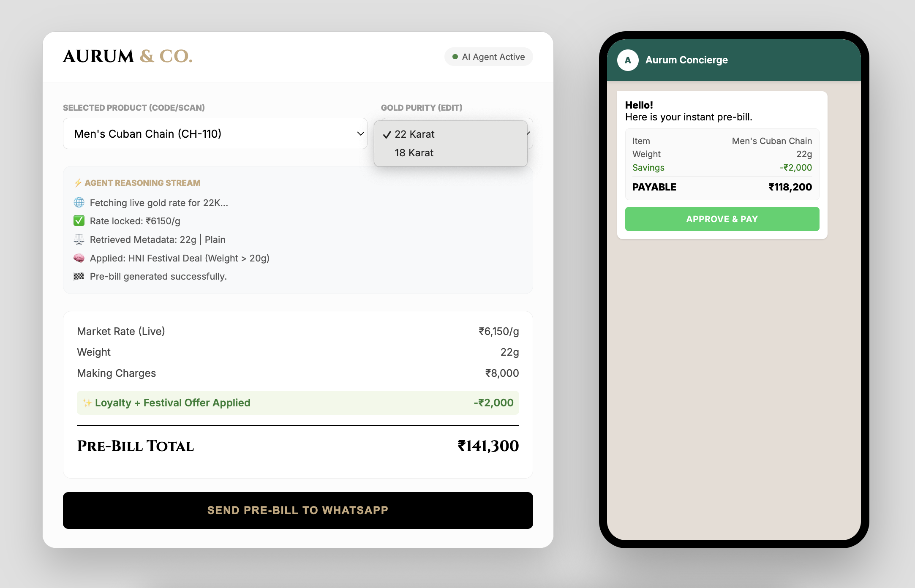Click the green checkmark next to Rate locked
This screenshot has width=915, height=588.
pos(79,221)
